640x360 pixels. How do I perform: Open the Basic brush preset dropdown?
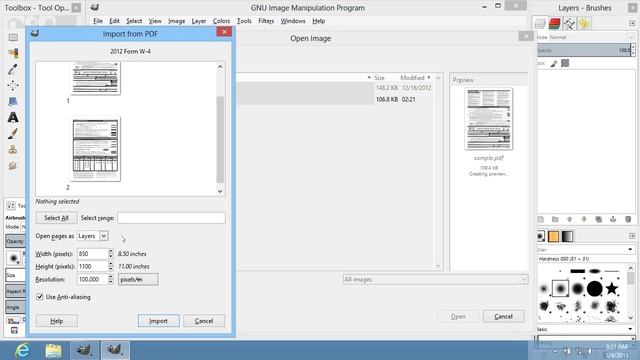tap(586, 329)
